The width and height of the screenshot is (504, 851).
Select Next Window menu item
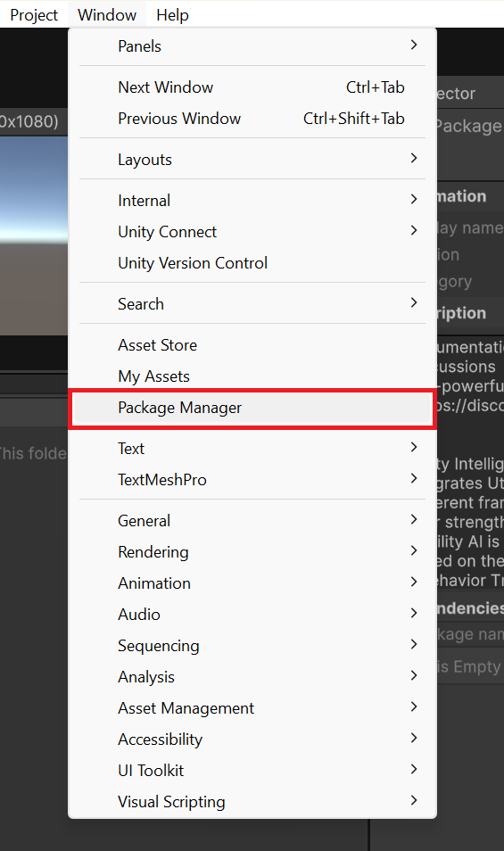click(252, 87)
